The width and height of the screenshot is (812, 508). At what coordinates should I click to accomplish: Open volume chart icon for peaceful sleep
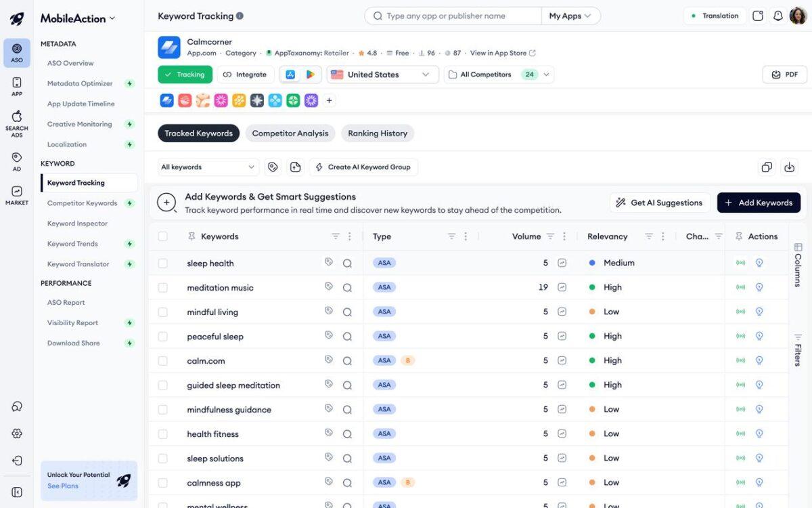pyautogui.click(x=562, y=337)
